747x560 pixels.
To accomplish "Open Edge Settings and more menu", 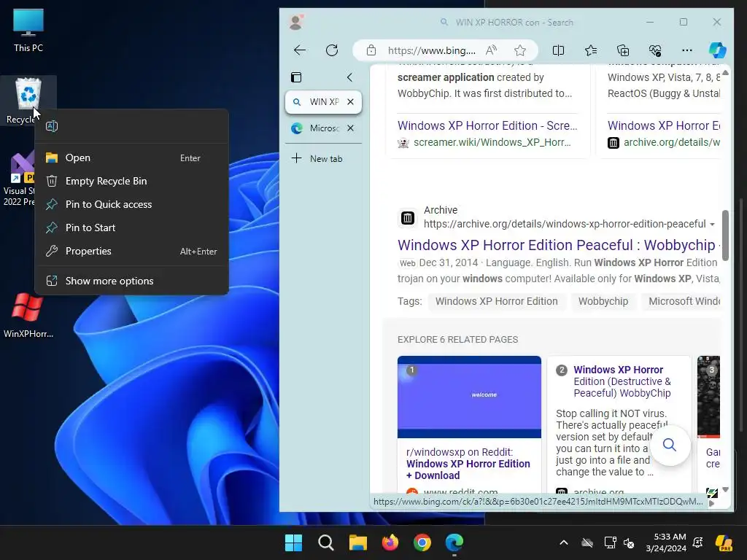I will tap(686, 50).
